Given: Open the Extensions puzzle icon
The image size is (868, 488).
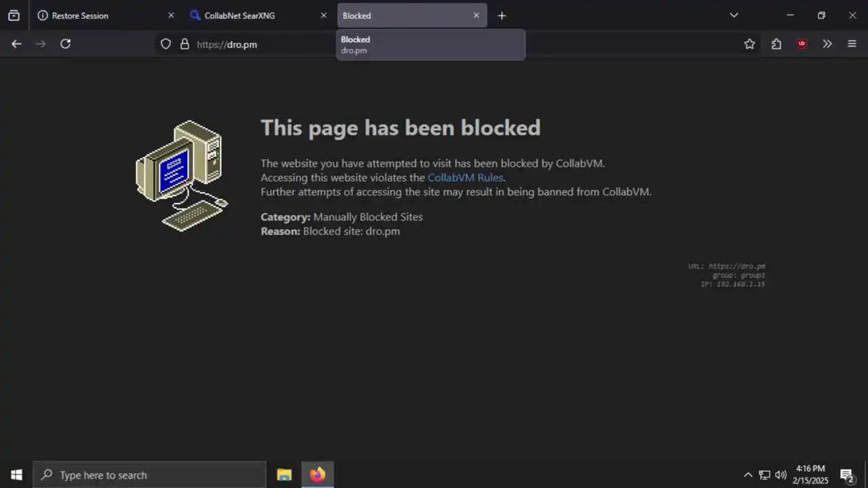Looking at the screenshot, I should 776,44.
